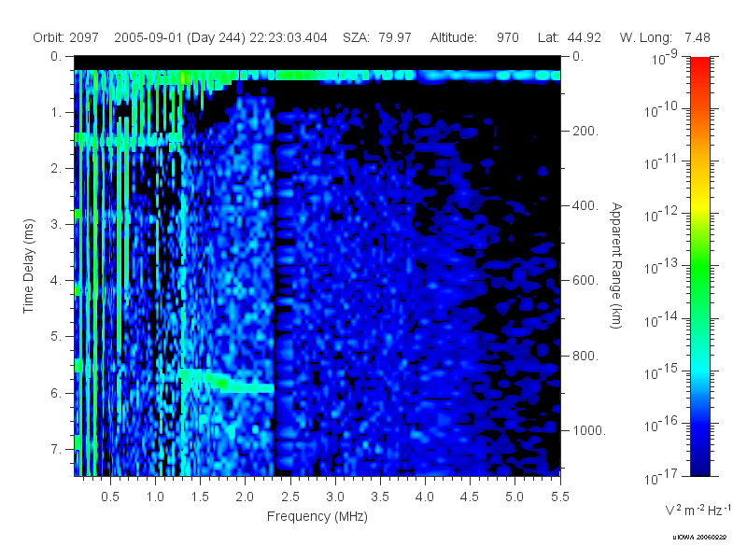747x560 pixels.
Task: Click the Frequency (MHz) axis label
Action: pyautogui.click(x=317, y=516)
